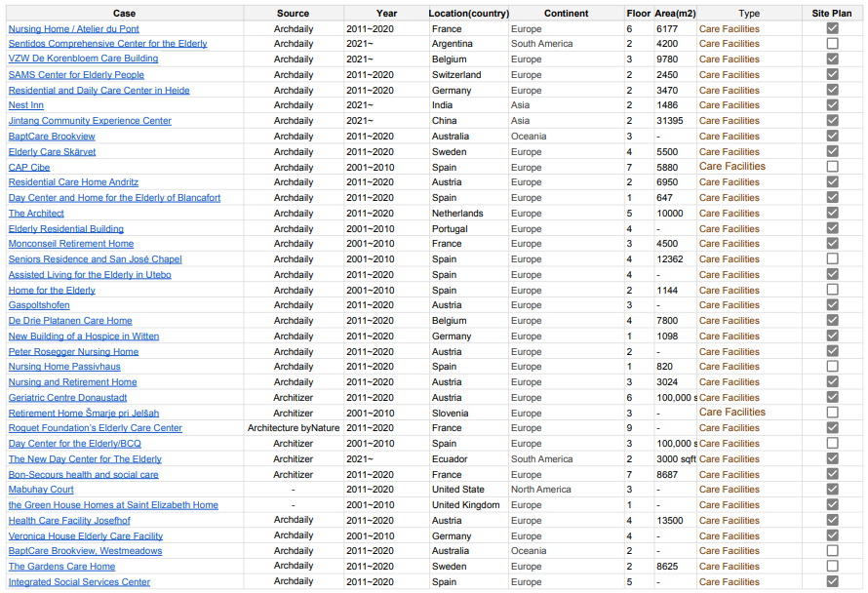Viewport: 868px width, 593px height.
Task: Select the 'North America' continent cell
Action: [x=567, y=490]
